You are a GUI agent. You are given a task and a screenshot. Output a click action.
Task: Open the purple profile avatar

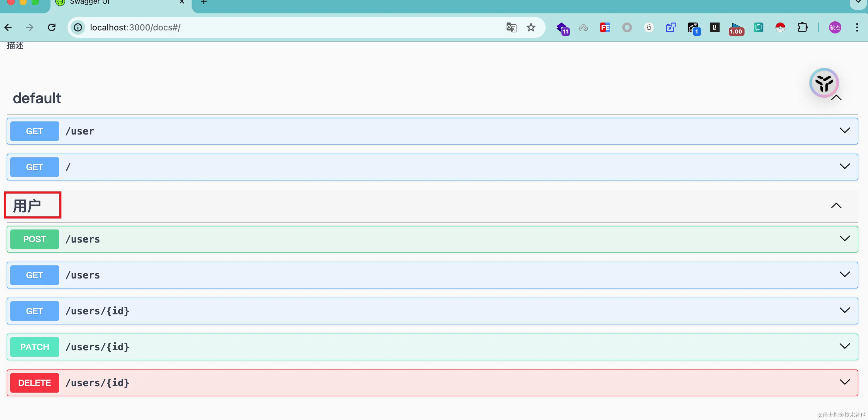pos(835,27)
